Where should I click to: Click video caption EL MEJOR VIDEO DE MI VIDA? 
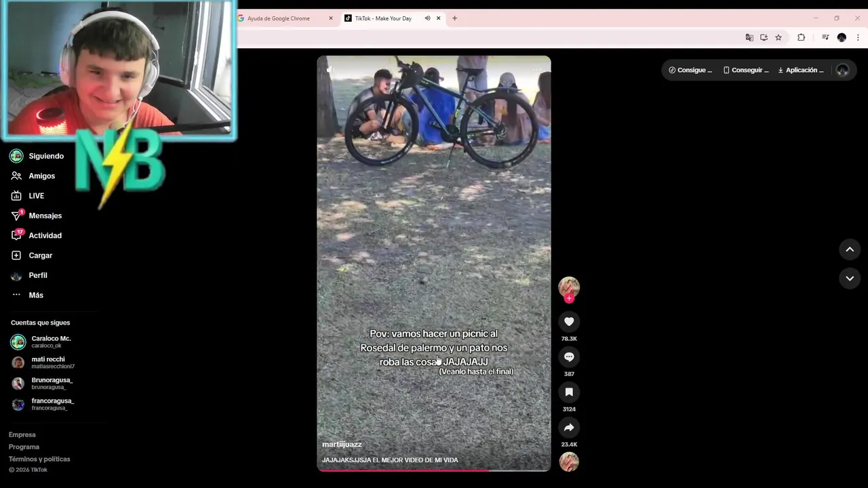coord(390,460)
